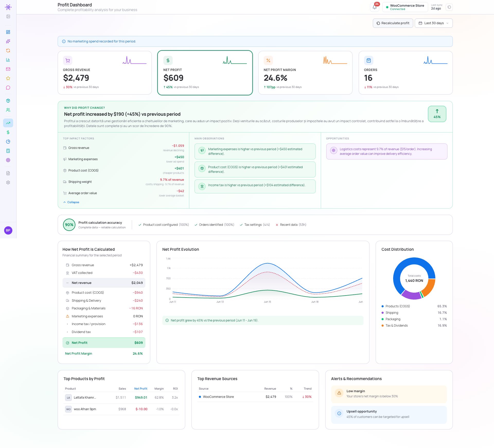Select the Orders summary card

pyautogui.click(x=406, y=73)
